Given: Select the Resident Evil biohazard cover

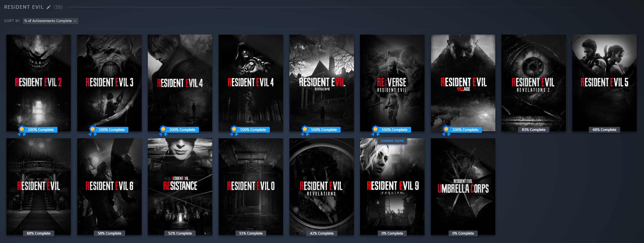Looking at the screenshot, I should coord(322,83).
